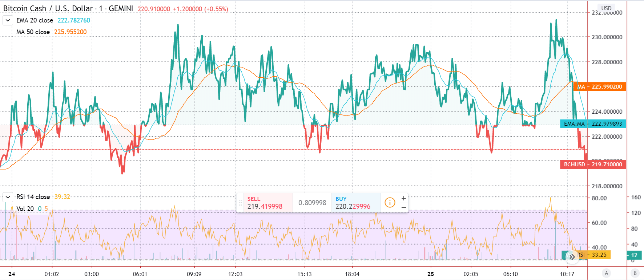Click the GEMINI exchange label

121,8
